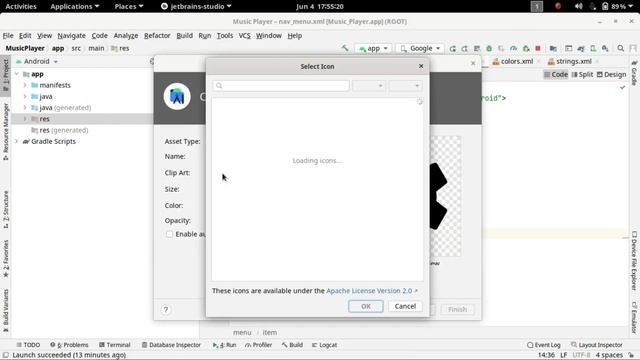Open the Refactor menu

coord(157,36)
